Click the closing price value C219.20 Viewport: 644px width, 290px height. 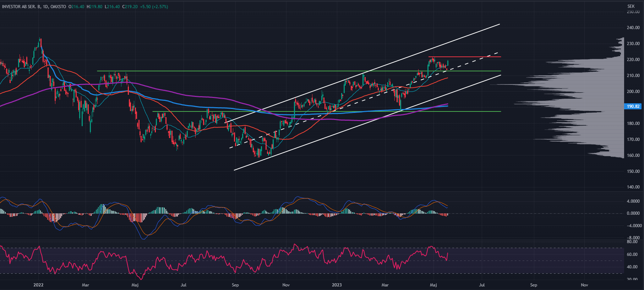pyautogui.click(x=130, y=7)
